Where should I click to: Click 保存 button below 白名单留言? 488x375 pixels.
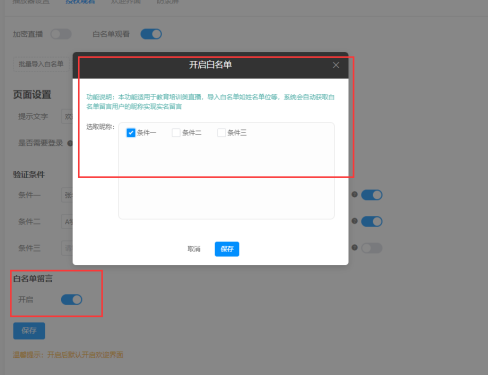29,331
